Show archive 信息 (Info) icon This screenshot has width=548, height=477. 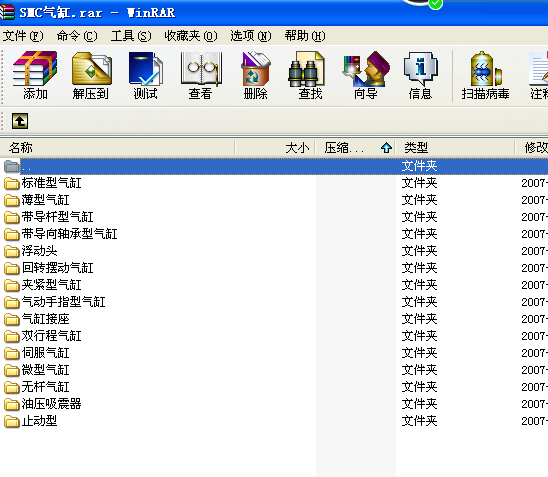click(420, 75)
